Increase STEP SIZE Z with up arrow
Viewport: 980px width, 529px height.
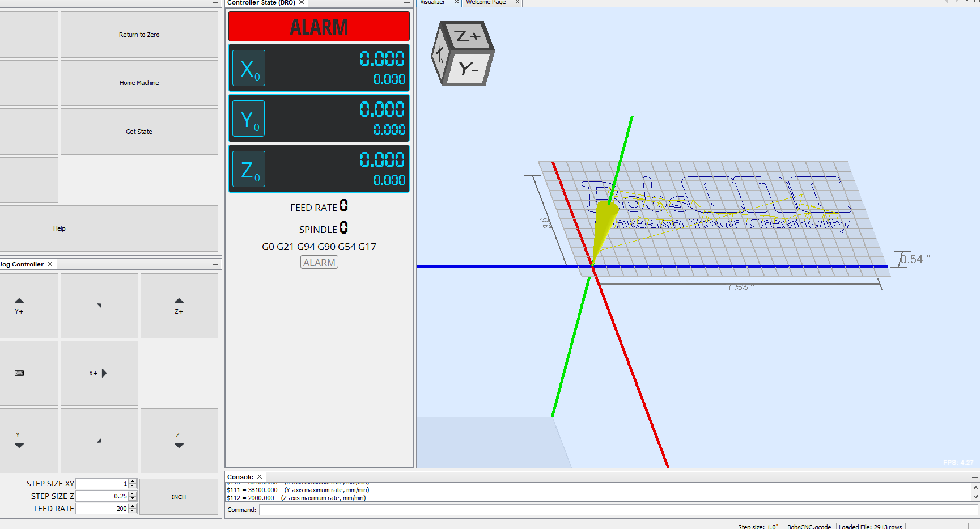[133, 494]
